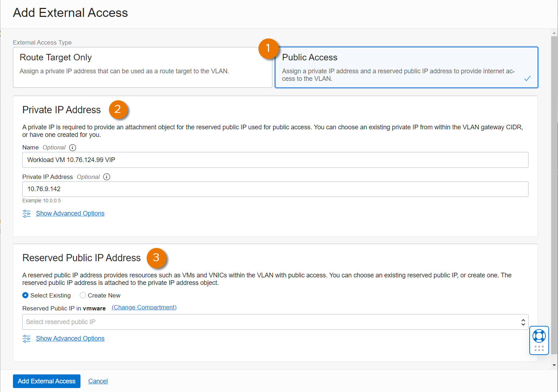The image size is (558, 392).
Task: Click the sliders icon under reserved public IP
Action: click(x=27, y=339)
